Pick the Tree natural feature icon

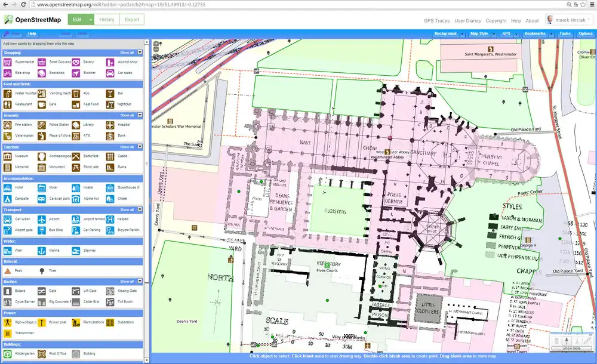pos(42,271)
